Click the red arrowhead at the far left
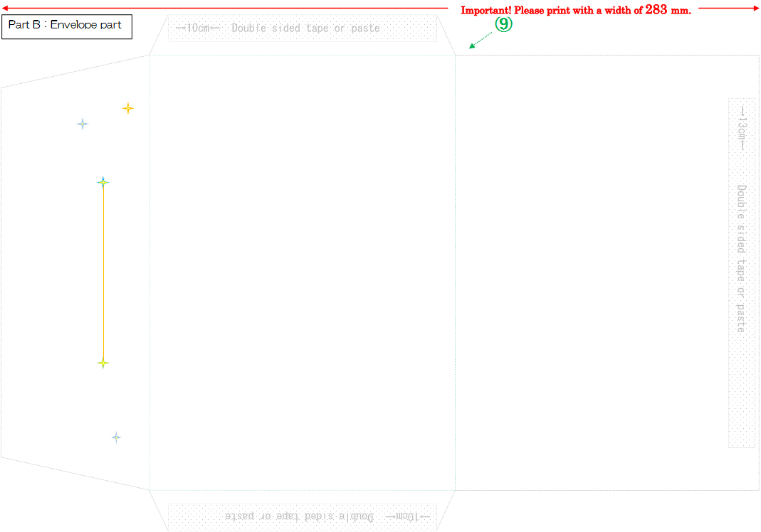 pos(6,9)
